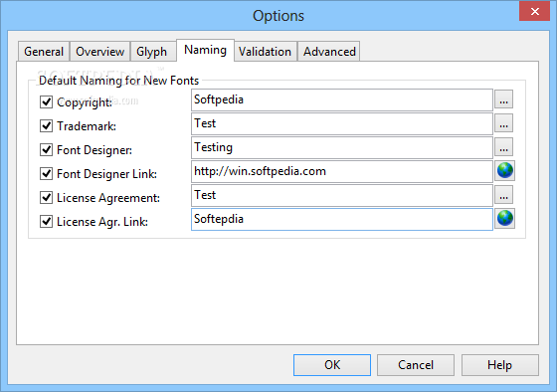Click into the Copyright text field
Viewport: 557px width, 392px height.
(342, 99)
